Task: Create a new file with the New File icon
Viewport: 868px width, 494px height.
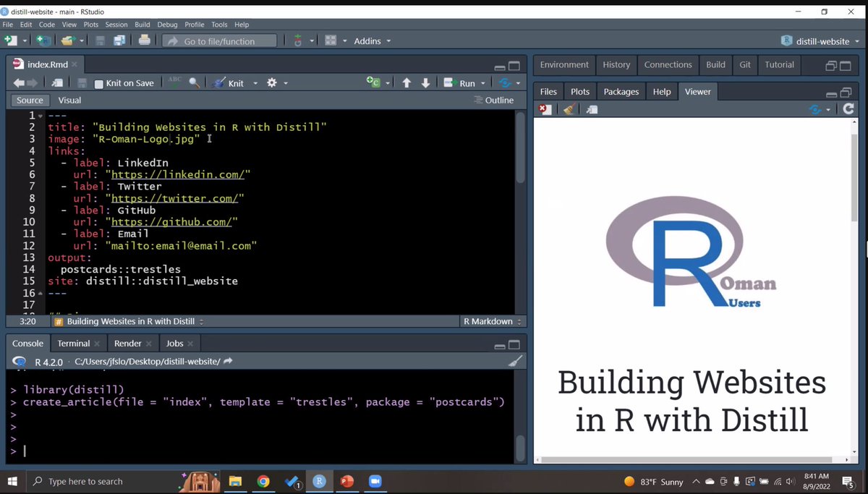Action: (10, 41)
